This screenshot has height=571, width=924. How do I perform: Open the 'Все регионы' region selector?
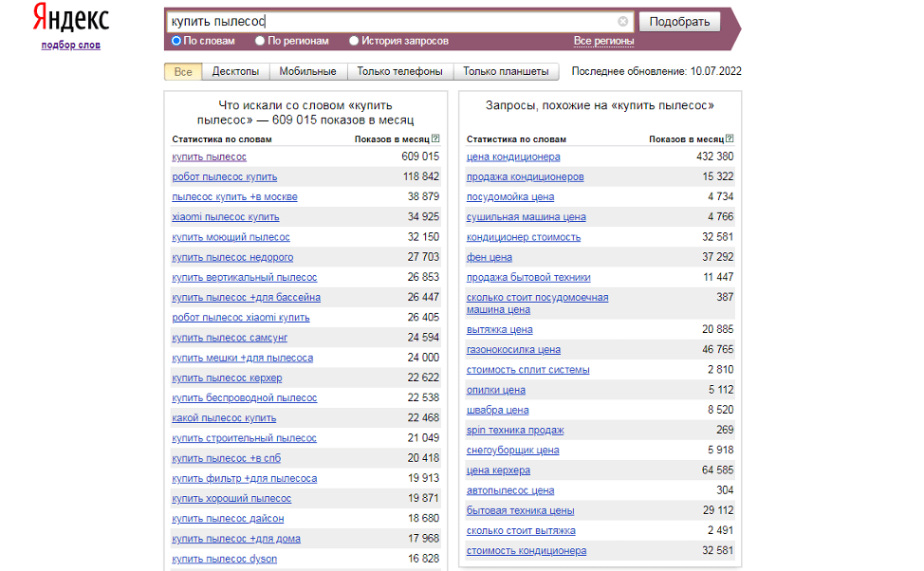coord(603,41)
